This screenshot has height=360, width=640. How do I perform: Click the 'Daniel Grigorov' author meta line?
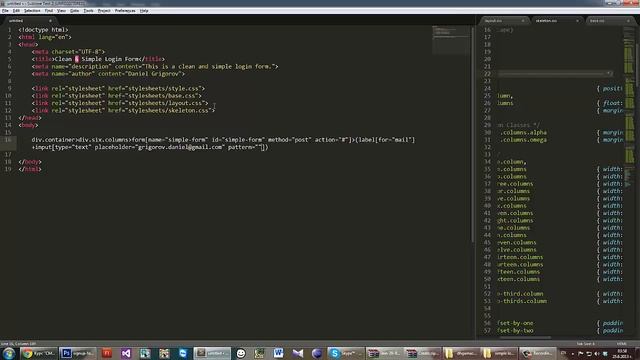coord(108,73)
